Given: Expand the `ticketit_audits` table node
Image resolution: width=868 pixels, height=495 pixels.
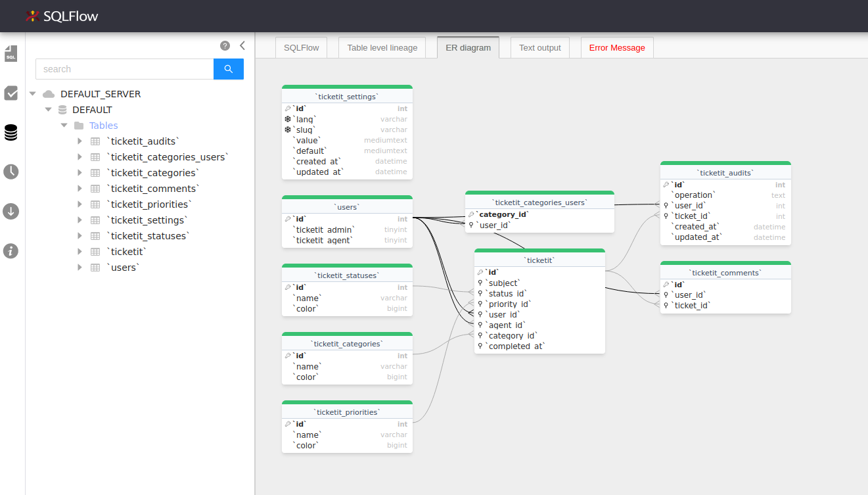Looking at the screenshot, I should point(80,141).
